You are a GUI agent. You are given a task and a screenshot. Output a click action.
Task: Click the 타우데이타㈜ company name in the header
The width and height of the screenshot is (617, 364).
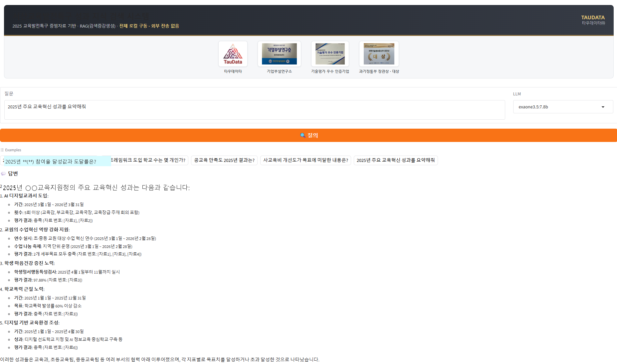click(593, 23)
